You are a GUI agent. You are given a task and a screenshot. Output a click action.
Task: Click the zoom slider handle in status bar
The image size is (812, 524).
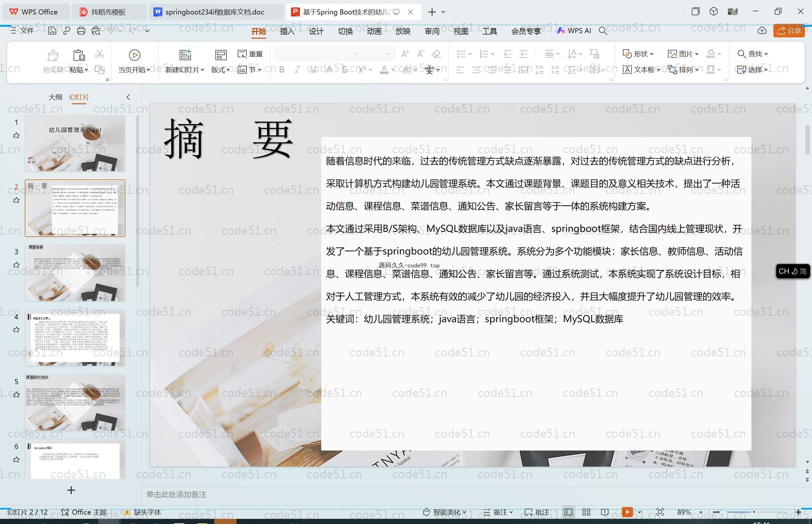click(x=754, y=512)
